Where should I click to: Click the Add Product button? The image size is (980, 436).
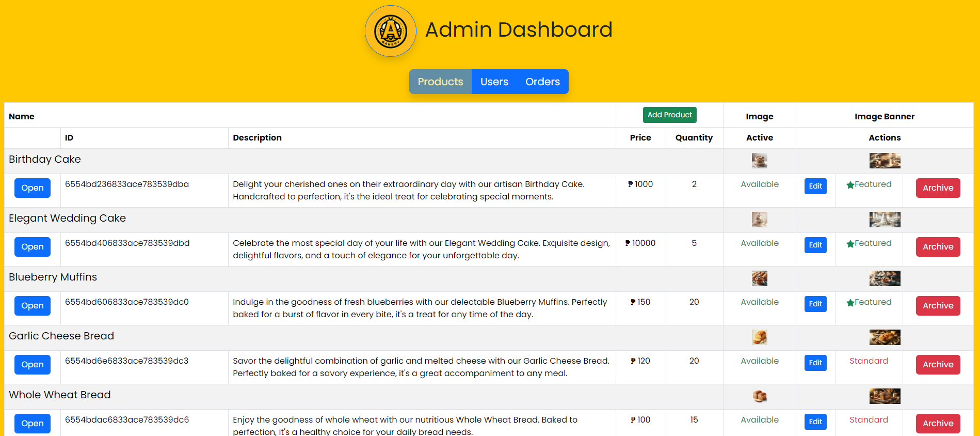[x=669, y=115]
